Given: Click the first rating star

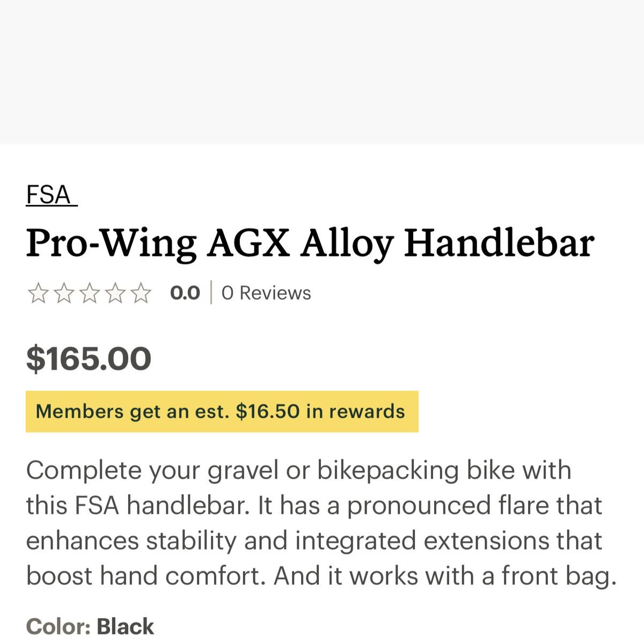Looking at the screenshot, I should (x=38, y=294).
